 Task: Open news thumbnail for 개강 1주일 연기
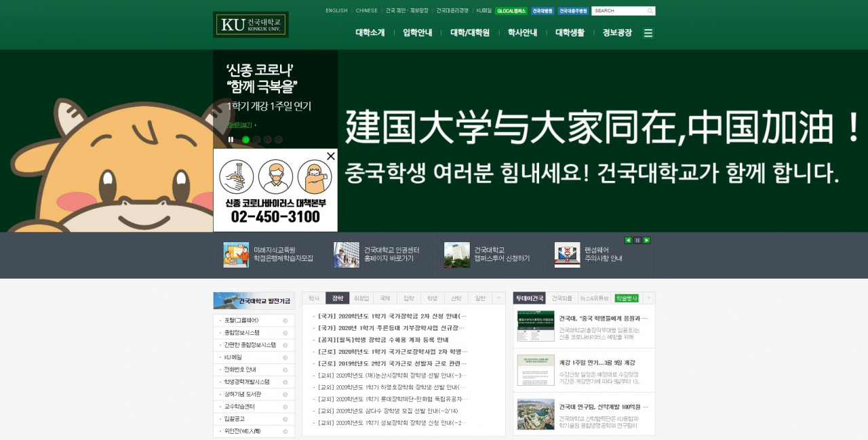click(x=536, y=370)
